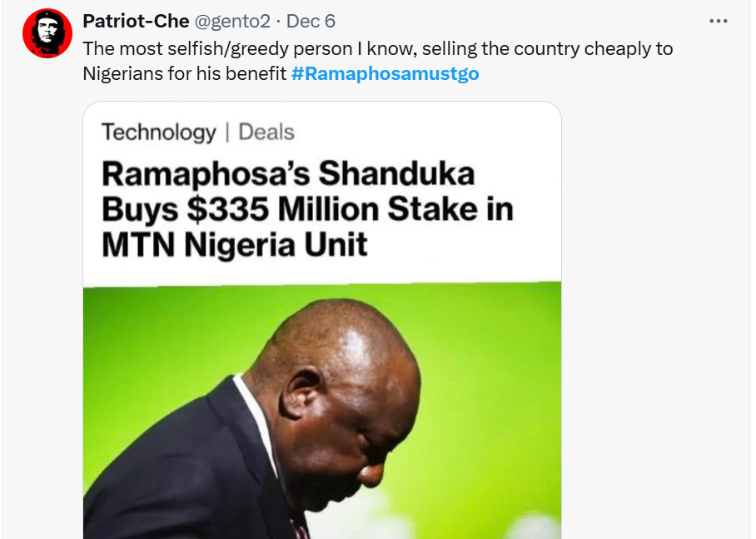
Task: Click "MTN Nigeria Unit" in the headline
Action: click(235, 245)
